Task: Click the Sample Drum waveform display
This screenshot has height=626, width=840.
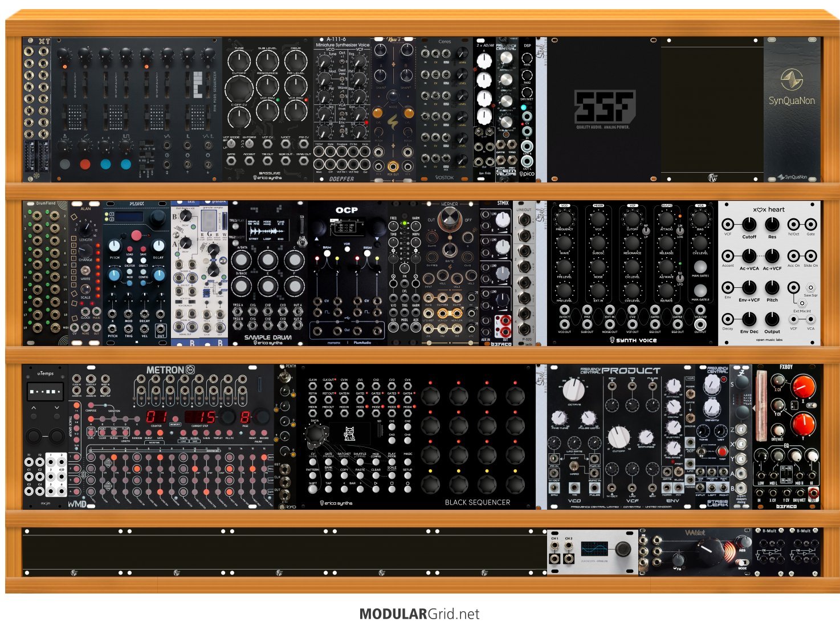Action: click(268, 230)
